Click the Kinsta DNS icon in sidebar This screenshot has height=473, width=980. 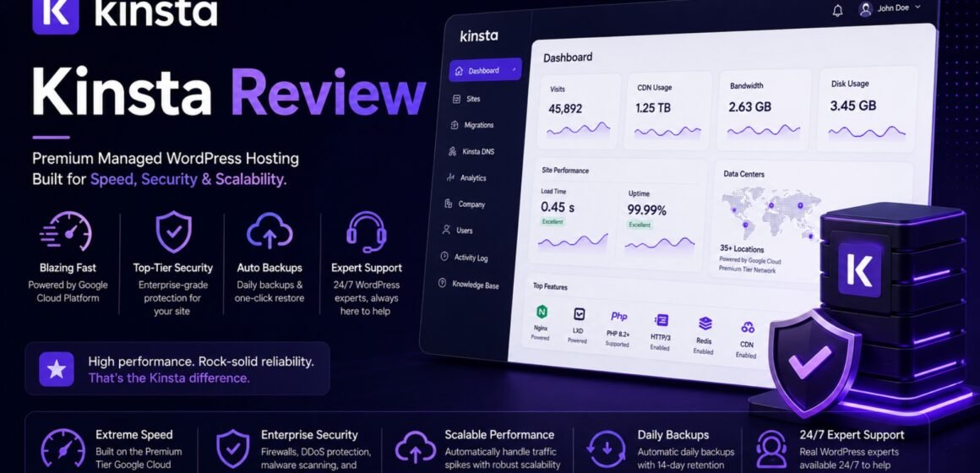pyautogui.click(x=453, y=151)
